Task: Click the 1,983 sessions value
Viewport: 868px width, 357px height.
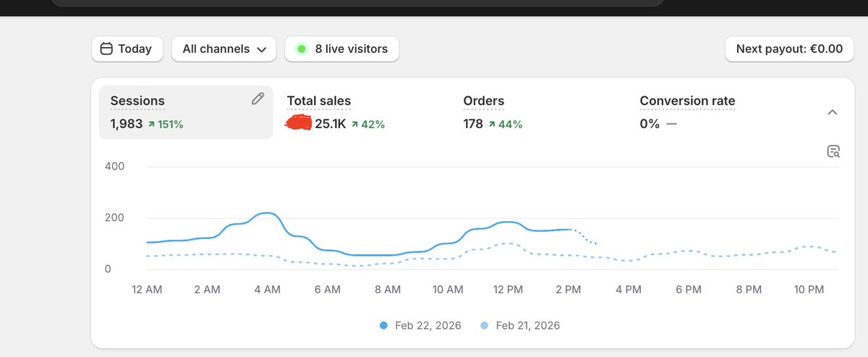Action: click(x=127, y=124)
